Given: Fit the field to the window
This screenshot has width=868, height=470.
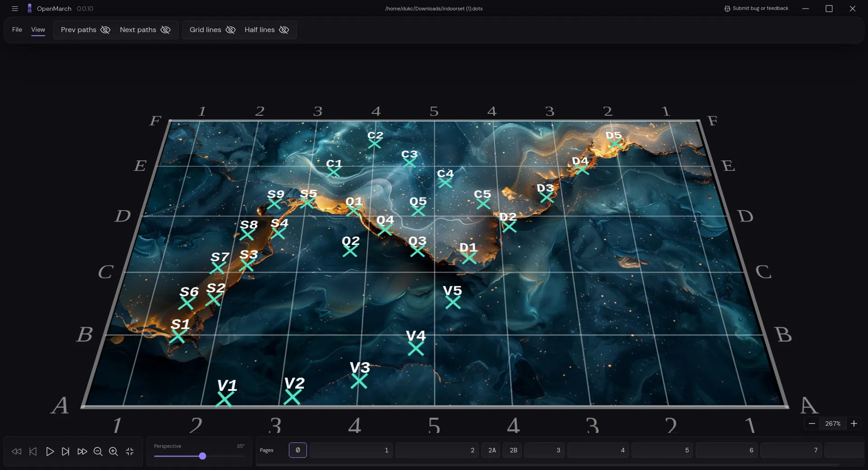Looking at the screenshot, I should [130, 451].
